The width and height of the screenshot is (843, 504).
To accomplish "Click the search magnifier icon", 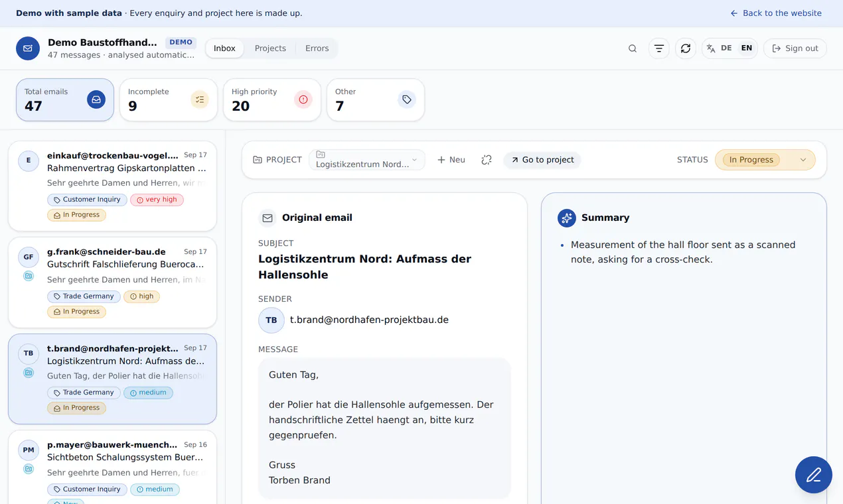I will (x=633, y=48).
